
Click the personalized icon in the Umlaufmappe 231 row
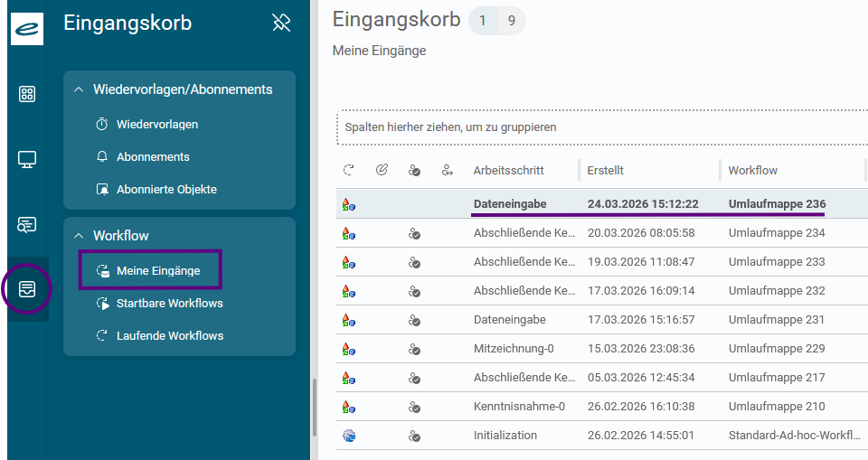click(x=414, y=320)
